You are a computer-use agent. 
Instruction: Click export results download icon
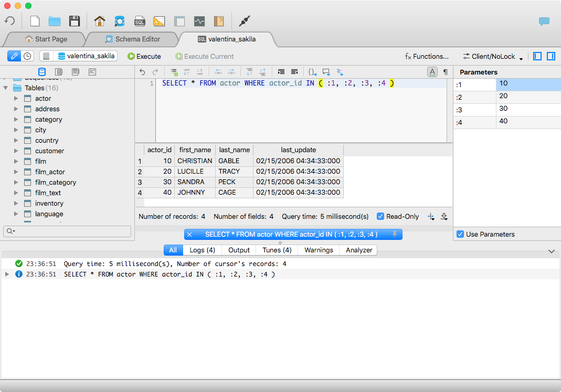(x=444, y=216)
